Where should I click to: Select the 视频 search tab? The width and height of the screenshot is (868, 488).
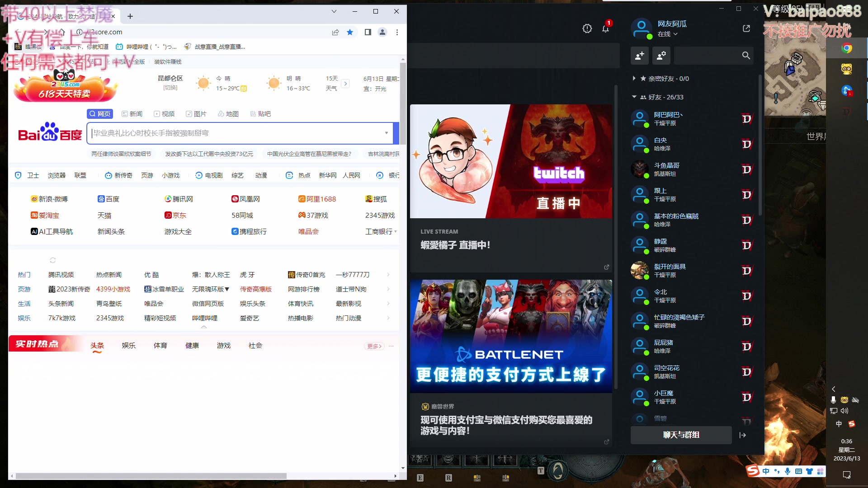(x=164, y=114)
